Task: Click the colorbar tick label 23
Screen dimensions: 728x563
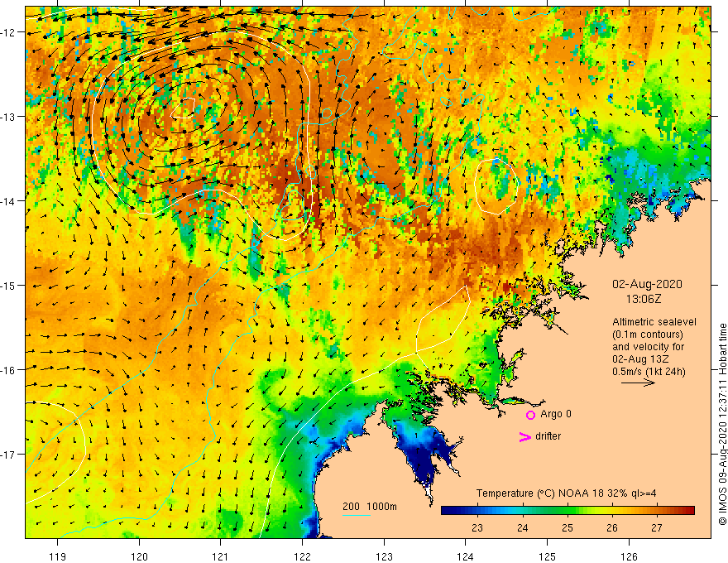Action: [477, 527]
